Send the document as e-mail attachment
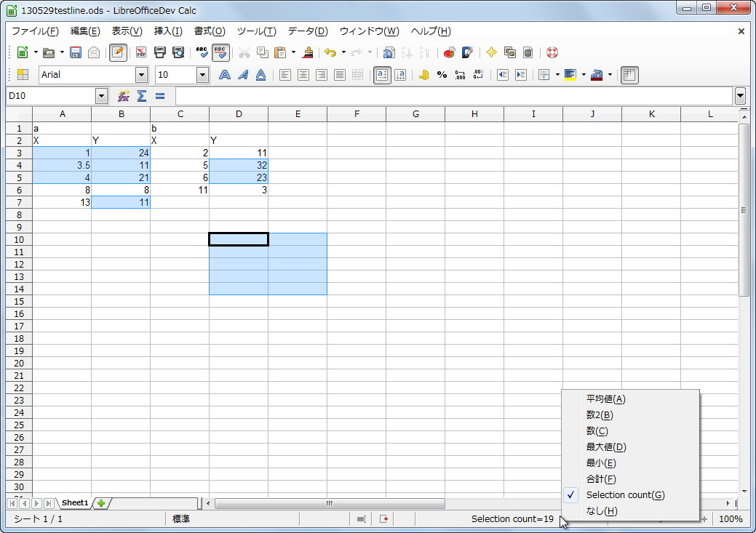This screenshot has height=533, width=756. [x=94, y=52]
